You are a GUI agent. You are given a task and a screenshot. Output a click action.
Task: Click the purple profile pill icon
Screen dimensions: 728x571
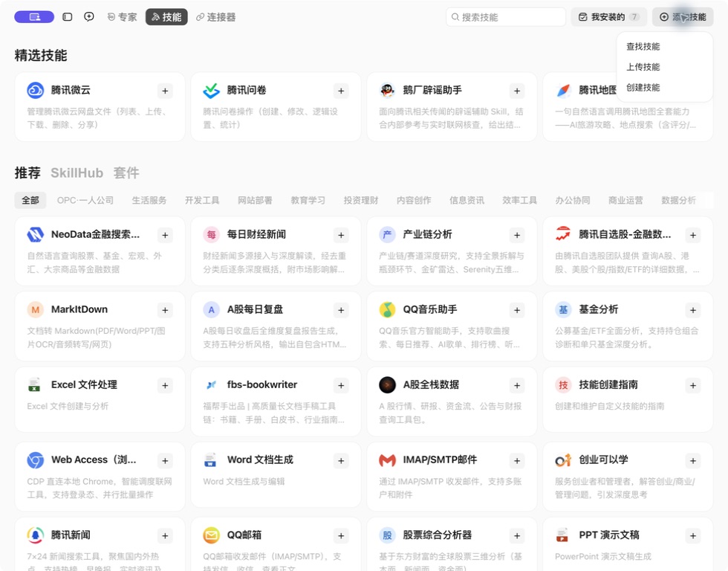point(34,17)
